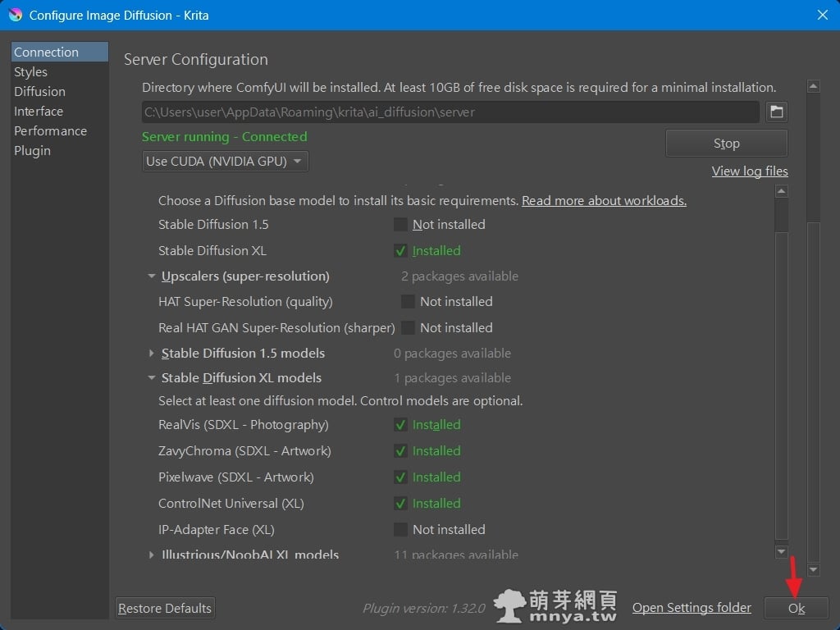
Task: Toggle HAT Super-Resolution (quality) checkbox
Action: 408,302
